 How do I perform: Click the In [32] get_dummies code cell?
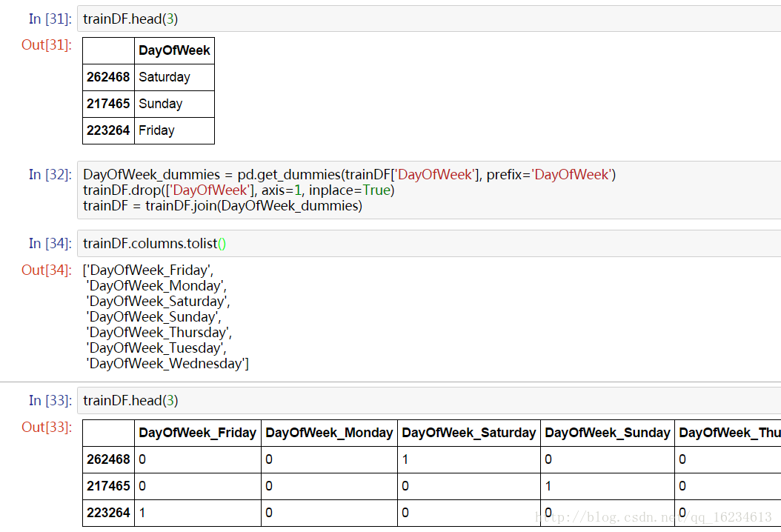click(429, 190)
